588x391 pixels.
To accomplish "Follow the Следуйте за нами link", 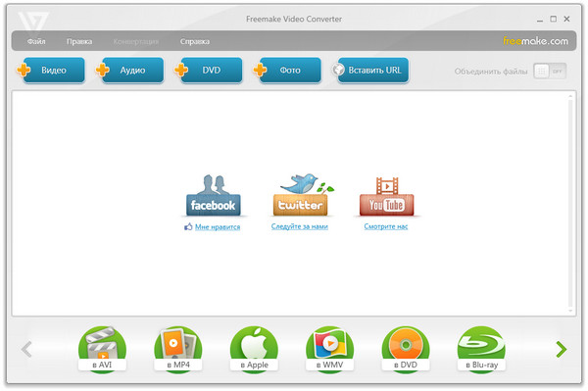I will pyautogui.click(x=300, y=226).
